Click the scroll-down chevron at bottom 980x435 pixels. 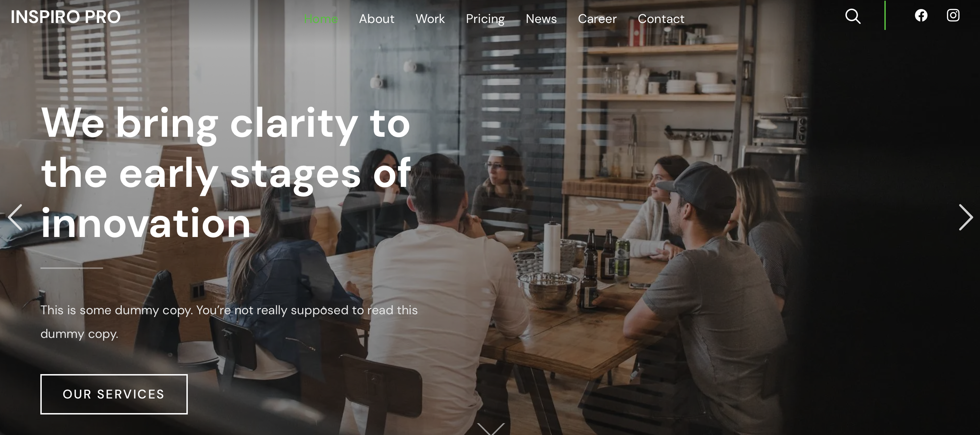491,429
